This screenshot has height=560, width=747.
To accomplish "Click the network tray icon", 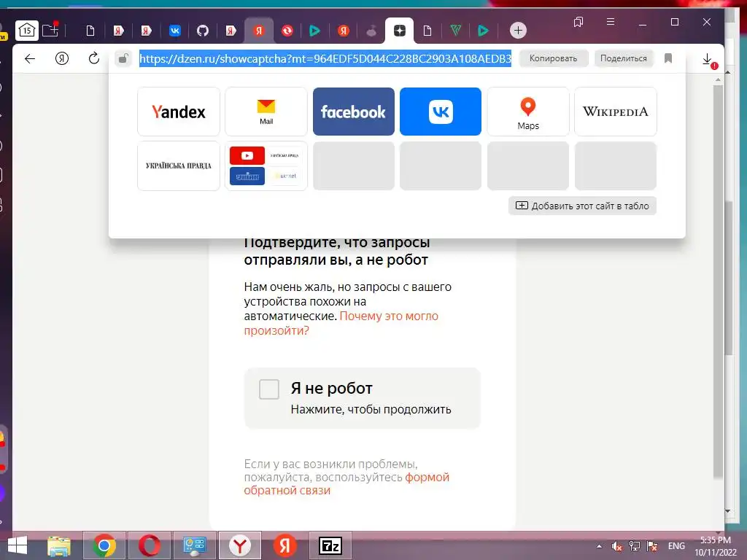I will point(634,546).
